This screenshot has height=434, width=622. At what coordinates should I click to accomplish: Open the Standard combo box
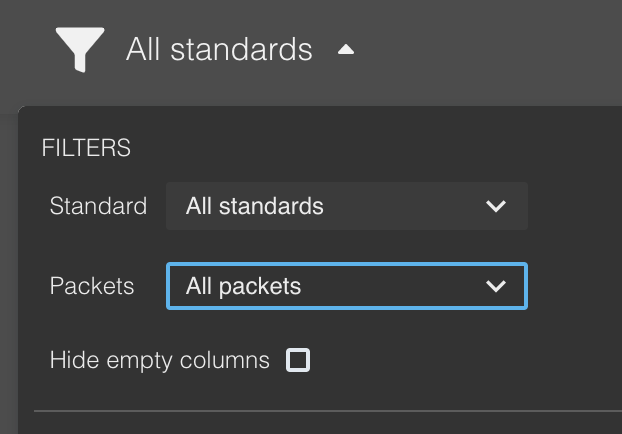(x=347, y=206)
